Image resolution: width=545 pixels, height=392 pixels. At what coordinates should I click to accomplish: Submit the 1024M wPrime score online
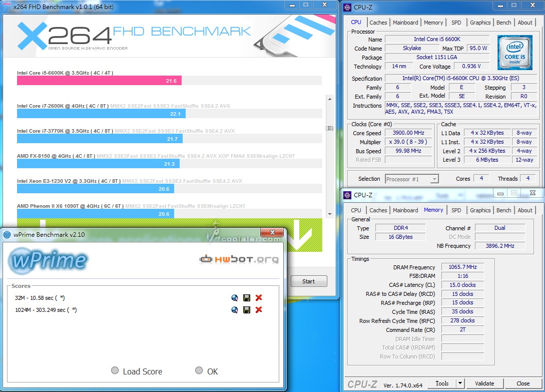click(x=235, y=309)
